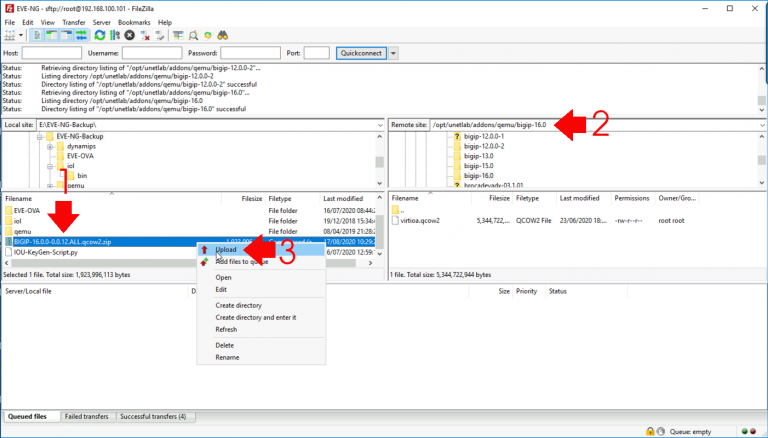Image resolution: width=768 pixels, height=438 pixels.
Task: Click the parent '..' folder icon in remote list
Action: 395,210
